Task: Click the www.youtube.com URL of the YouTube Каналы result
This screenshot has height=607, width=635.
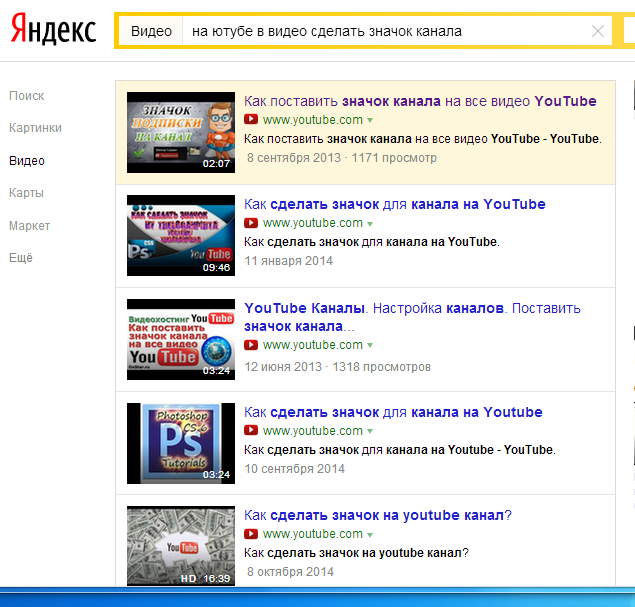Action: pos(313,345)
